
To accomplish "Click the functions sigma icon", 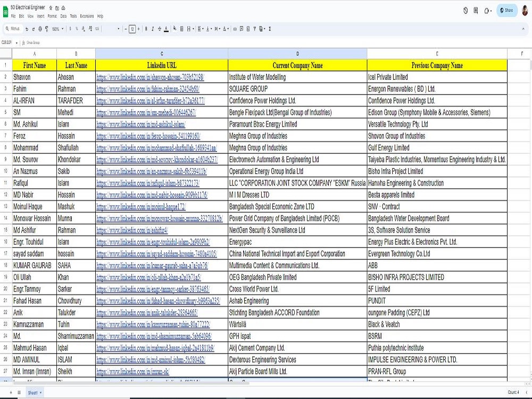I will (x=270, y=29).
